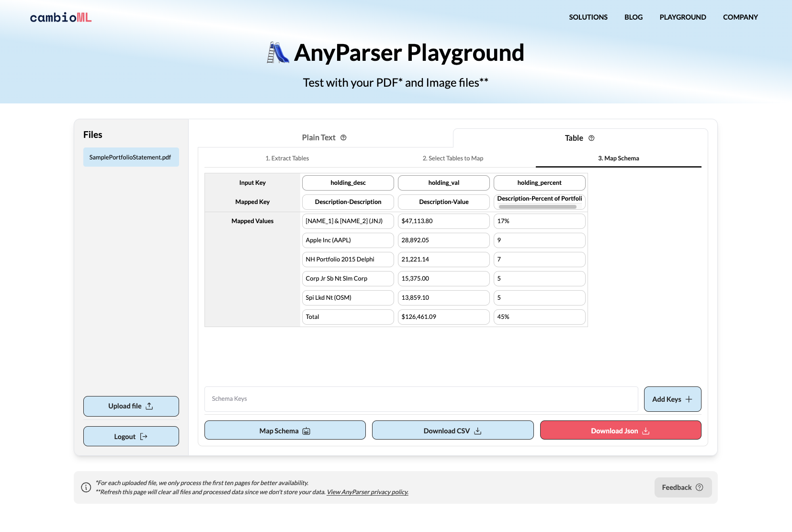
Task: Click the Add Keys button
Action: [673, 399]
